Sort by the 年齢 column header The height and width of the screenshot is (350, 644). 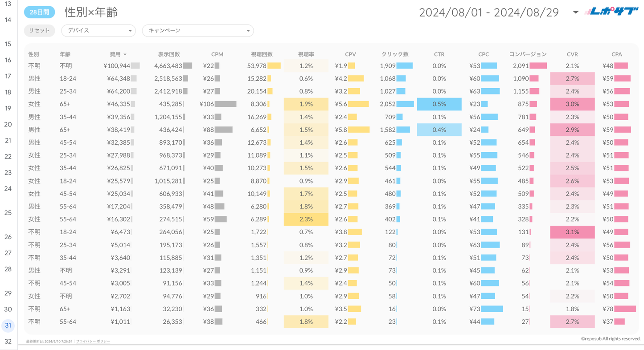(65, 54)
